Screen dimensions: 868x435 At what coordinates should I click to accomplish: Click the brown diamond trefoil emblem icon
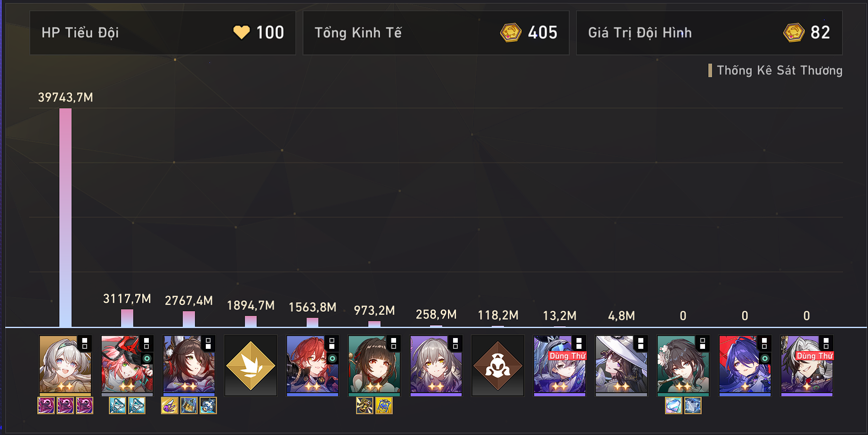(498, 366)
